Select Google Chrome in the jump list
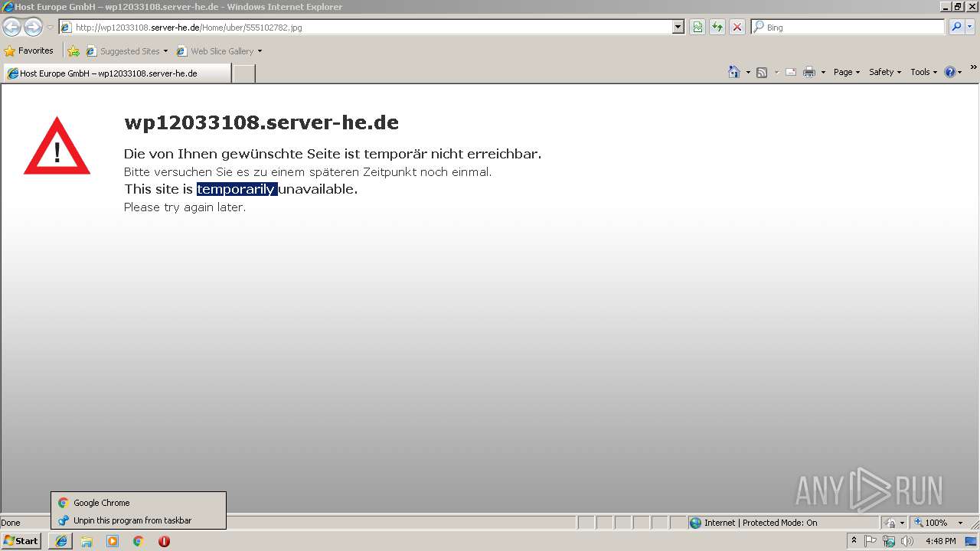 (x=139, y=503)
